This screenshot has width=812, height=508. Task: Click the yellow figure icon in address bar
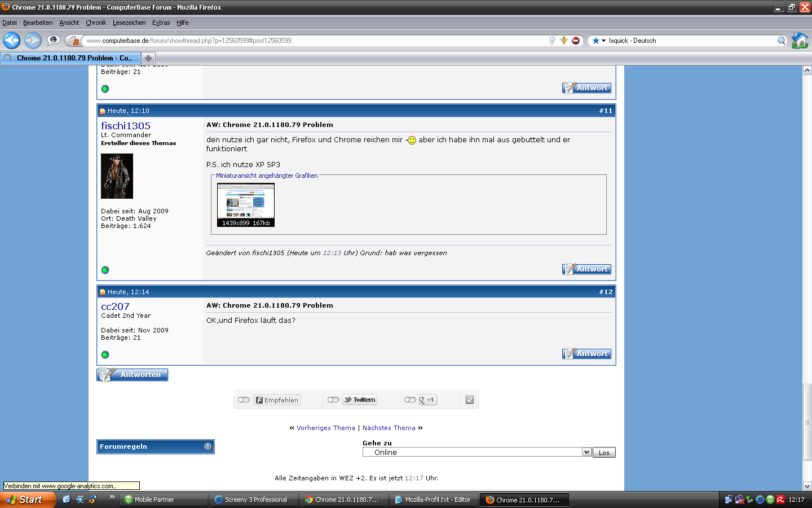click(x=563, y=41)
